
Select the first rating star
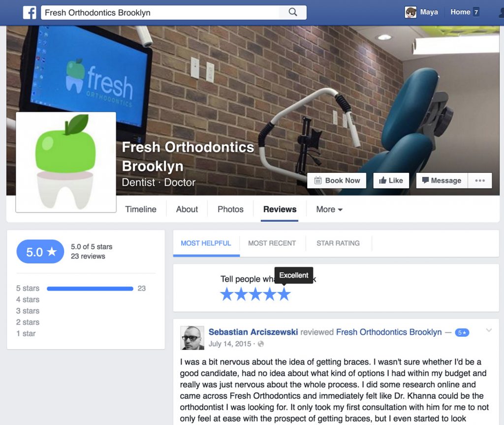pyautogui.click(x=226, y=294)
